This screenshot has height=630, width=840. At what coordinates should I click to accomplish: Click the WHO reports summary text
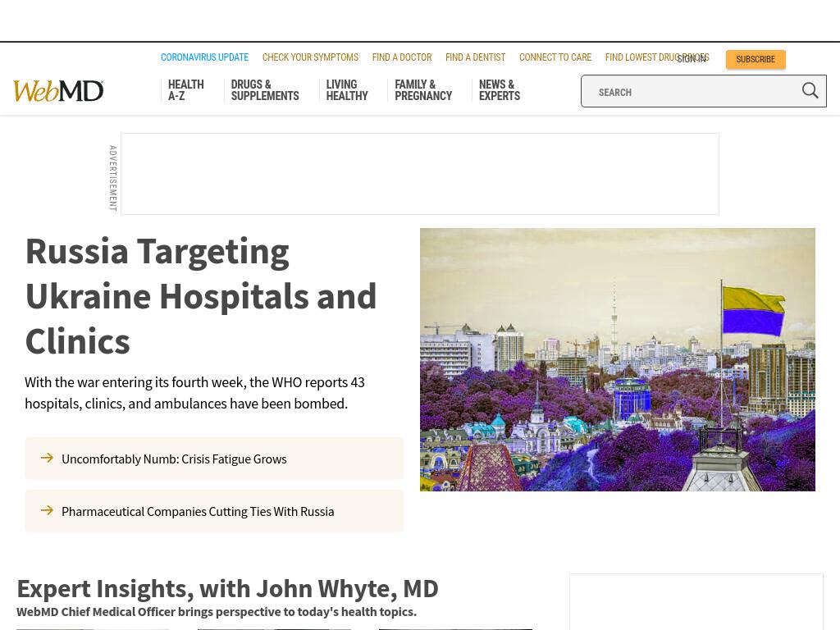[x=194, y=393]
